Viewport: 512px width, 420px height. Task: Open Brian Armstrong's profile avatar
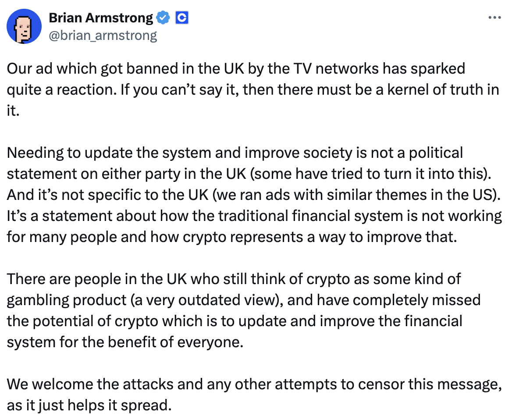pos(24,26)
